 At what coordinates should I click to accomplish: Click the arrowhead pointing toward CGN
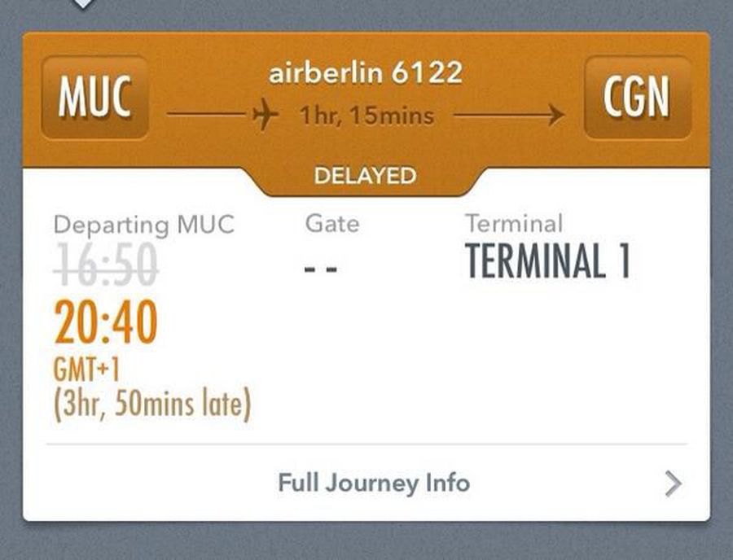click(x=556, y=116)
